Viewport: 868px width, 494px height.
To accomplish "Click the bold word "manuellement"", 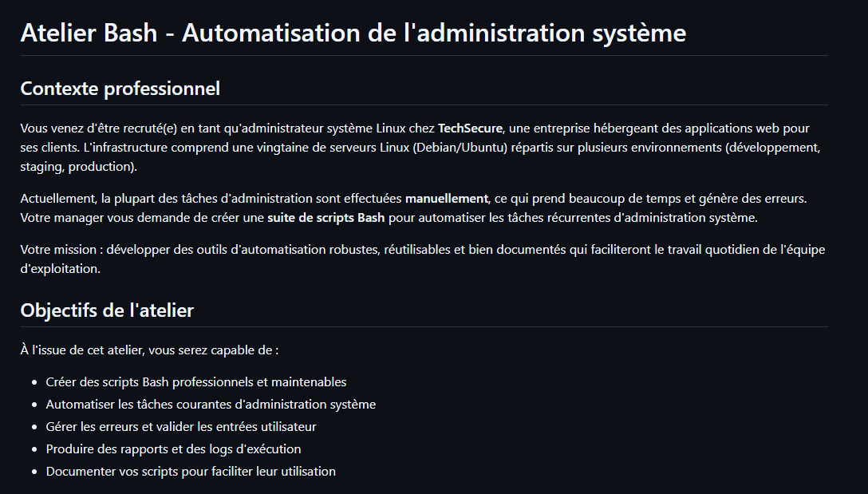I will point(446,197).
